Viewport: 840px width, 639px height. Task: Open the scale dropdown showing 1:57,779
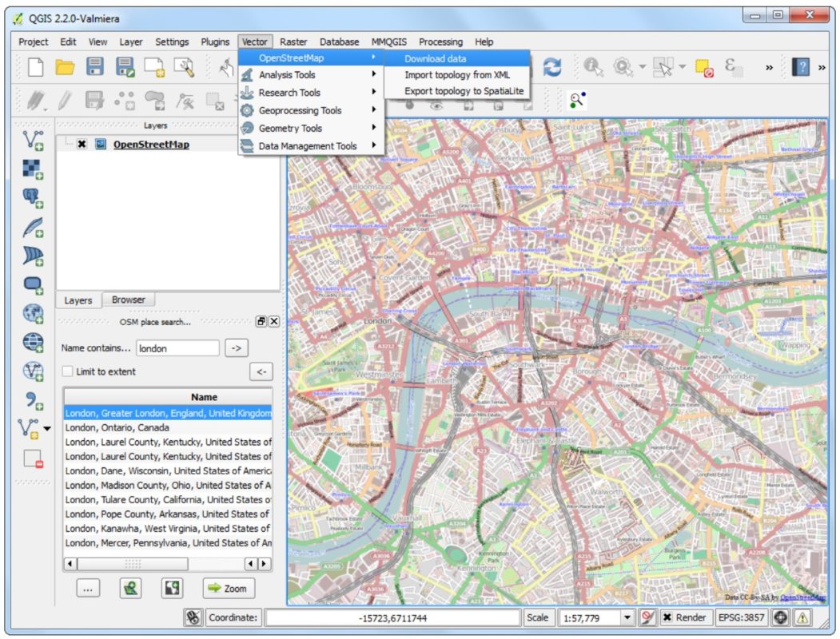(x=626, y=617)
